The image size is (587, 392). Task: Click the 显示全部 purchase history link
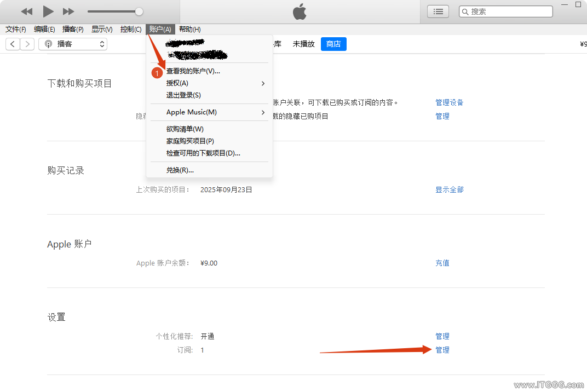449,190
